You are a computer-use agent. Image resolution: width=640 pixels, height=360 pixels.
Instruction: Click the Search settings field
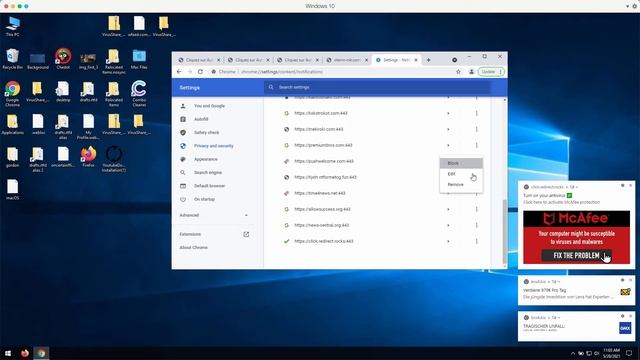click(x=378, y=87)
